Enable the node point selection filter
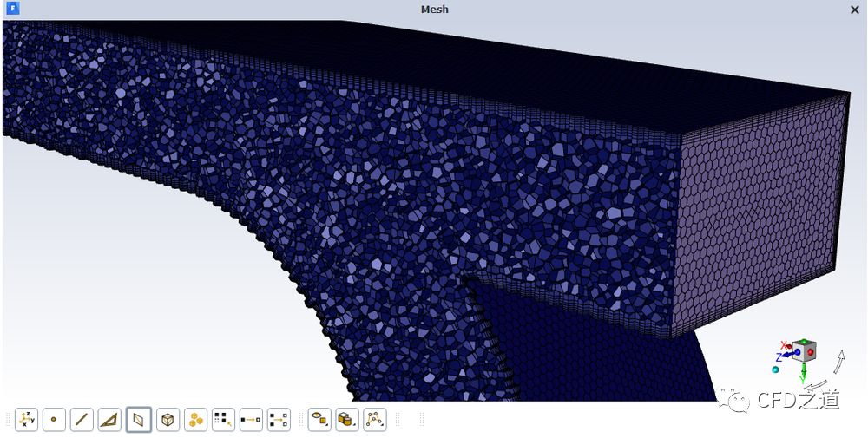 tap(54, 420)
